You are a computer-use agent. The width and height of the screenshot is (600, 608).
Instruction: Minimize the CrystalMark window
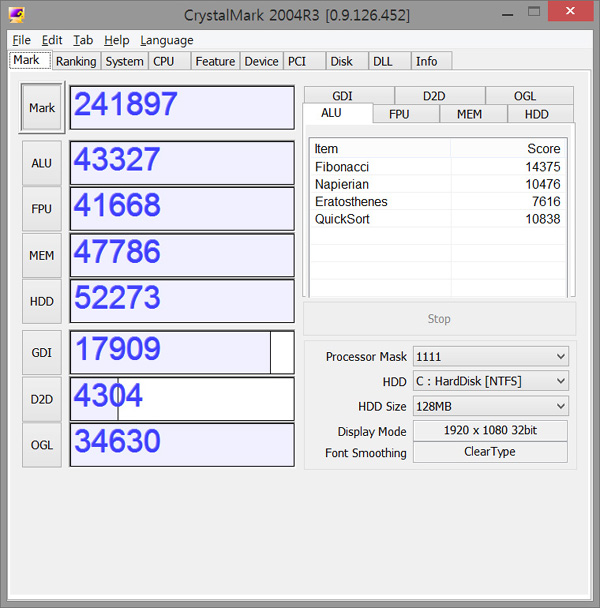[508, 14]
